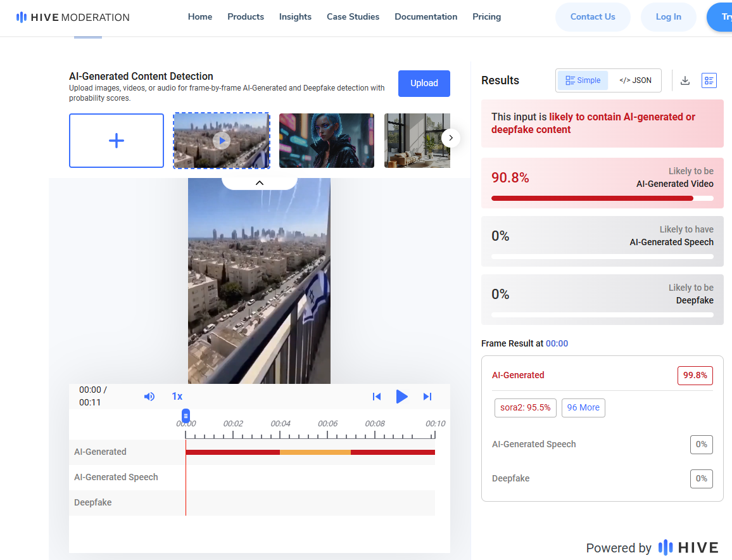Viewport: 732px width, 560px height.
Task: Expand the 96 More model sources
Action: click(583, 407)
